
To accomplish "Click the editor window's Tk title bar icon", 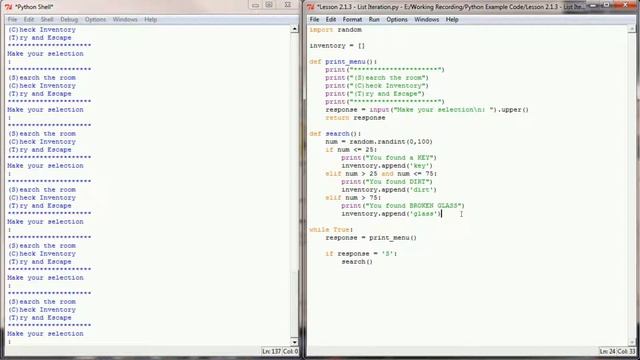I will (311, 7).
